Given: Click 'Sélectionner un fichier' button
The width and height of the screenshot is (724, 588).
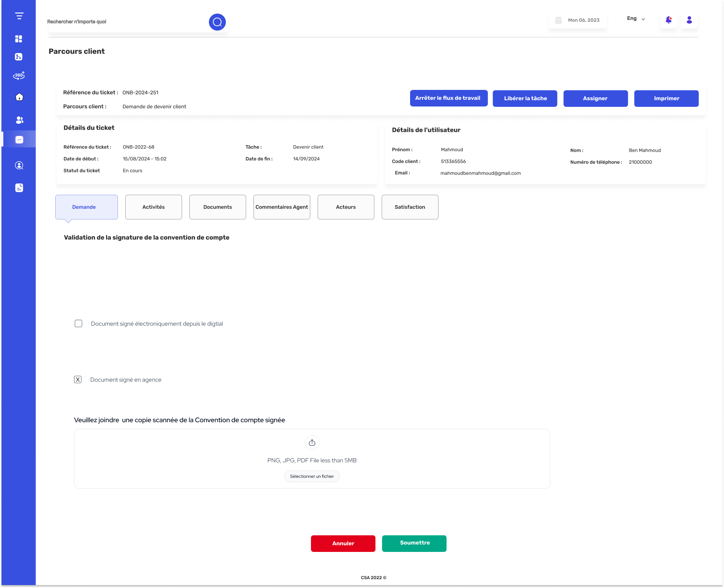Looking at the screenshot, I should 312,476.
